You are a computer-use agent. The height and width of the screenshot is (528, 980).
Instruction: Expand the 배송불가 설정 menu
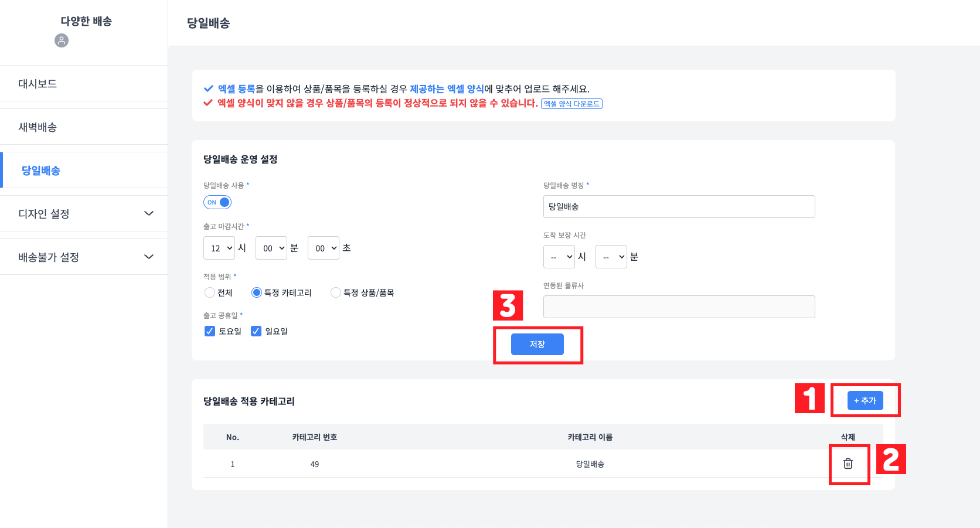(x=84, y=257)
